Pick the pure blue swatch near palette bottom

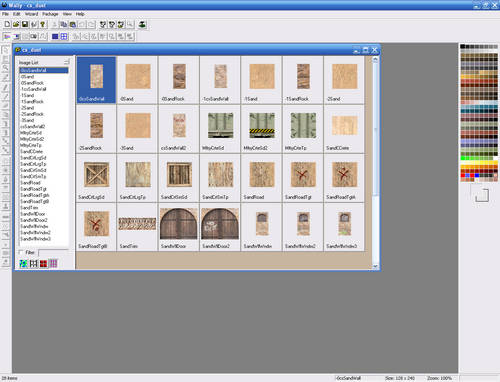(x=477, y=176)
